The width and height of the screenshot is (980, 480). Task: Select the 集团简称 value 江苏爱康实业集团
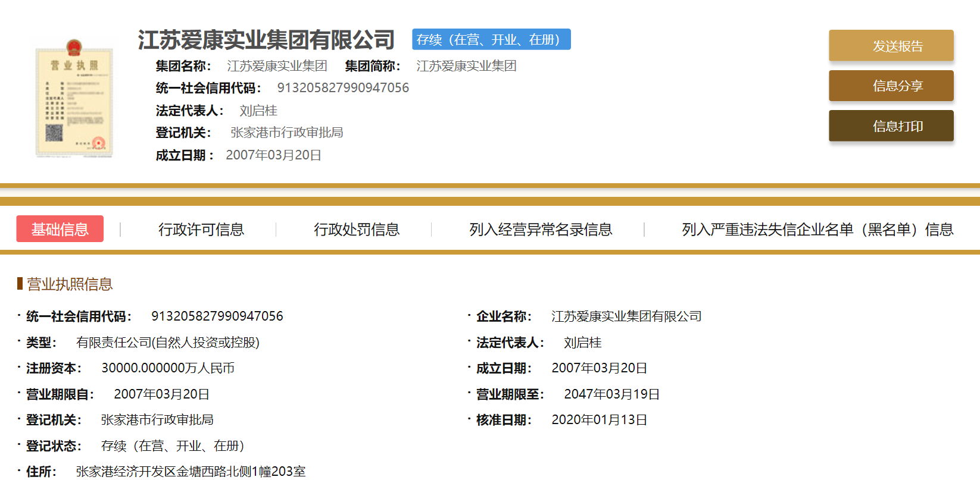(466, 66)
